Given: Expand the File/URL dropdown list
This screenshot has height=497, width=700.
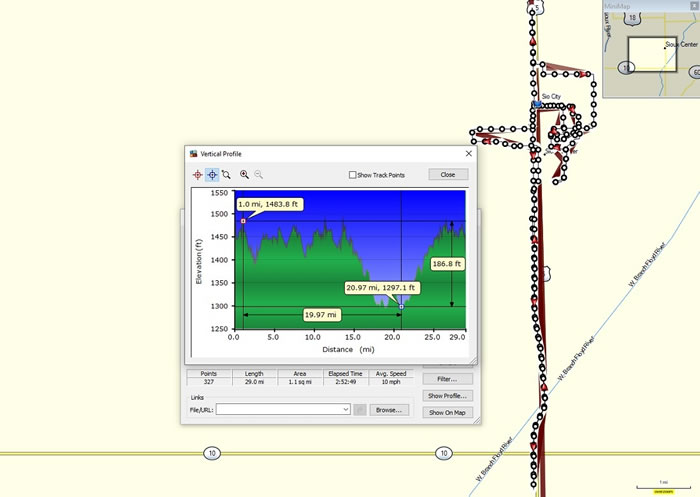Looking at the screenshot, I should tap(346, 409).
